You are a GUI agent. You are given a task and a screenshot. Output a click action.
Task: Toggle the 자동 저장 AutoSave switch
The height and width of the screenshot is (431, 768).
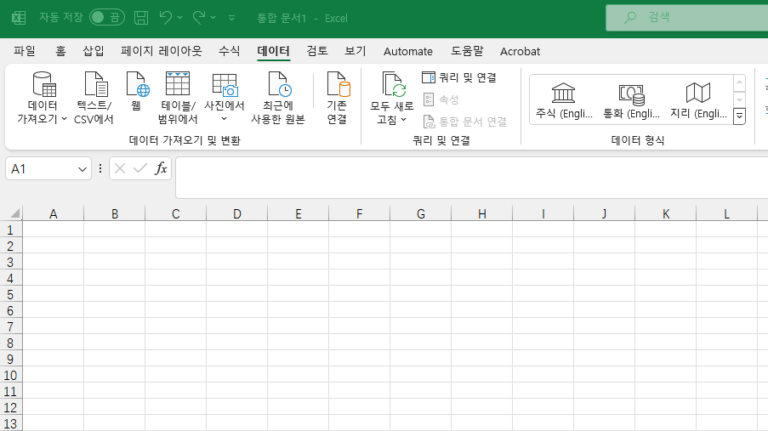[x=107, y=17]
